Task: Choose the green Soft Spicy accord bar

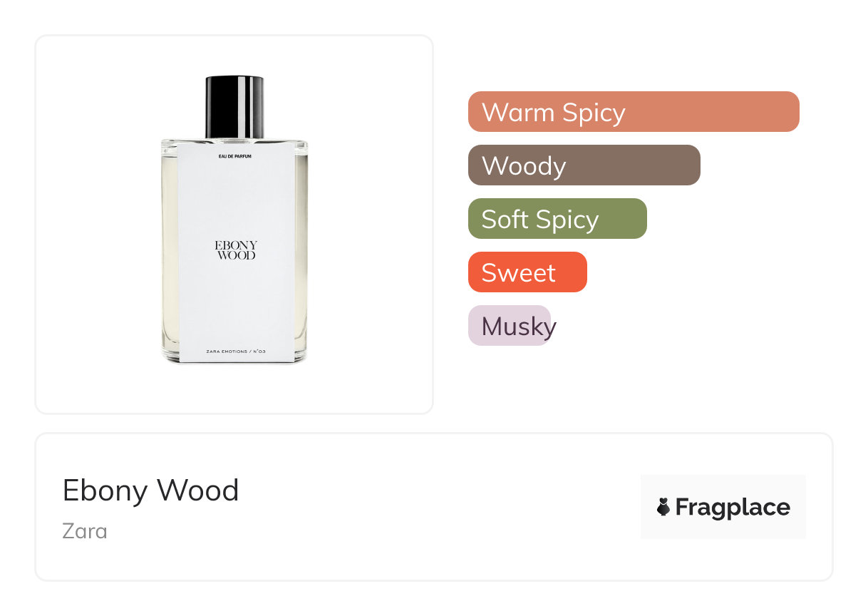Action: coord(557,219)
